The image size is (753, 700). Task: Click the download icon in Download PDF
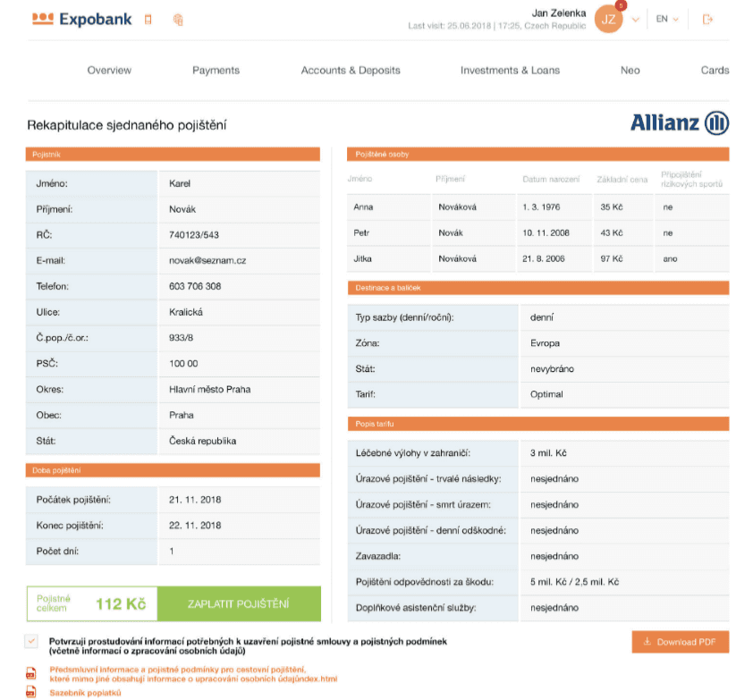(647, 641)
